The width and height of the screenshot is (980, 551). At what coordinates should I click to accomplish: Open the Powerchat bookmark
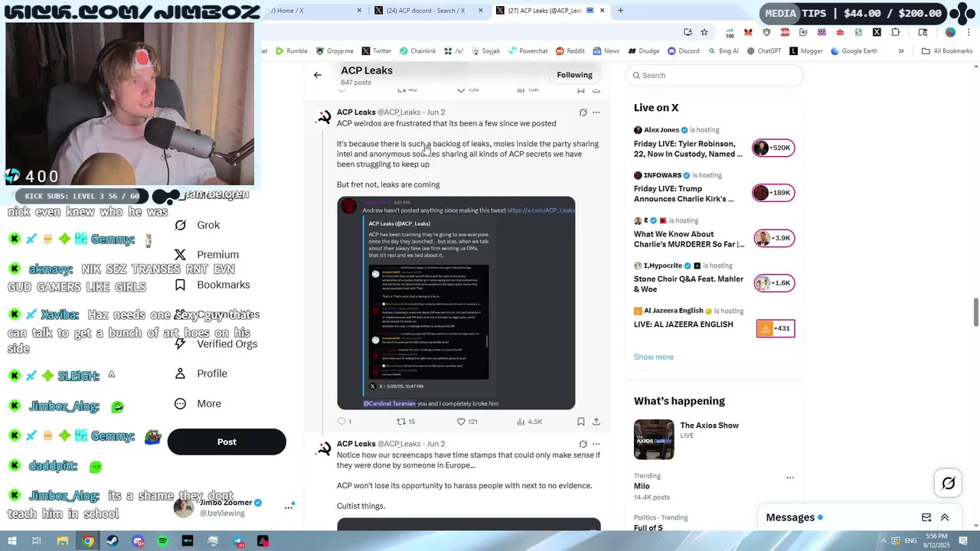[528, 51]
